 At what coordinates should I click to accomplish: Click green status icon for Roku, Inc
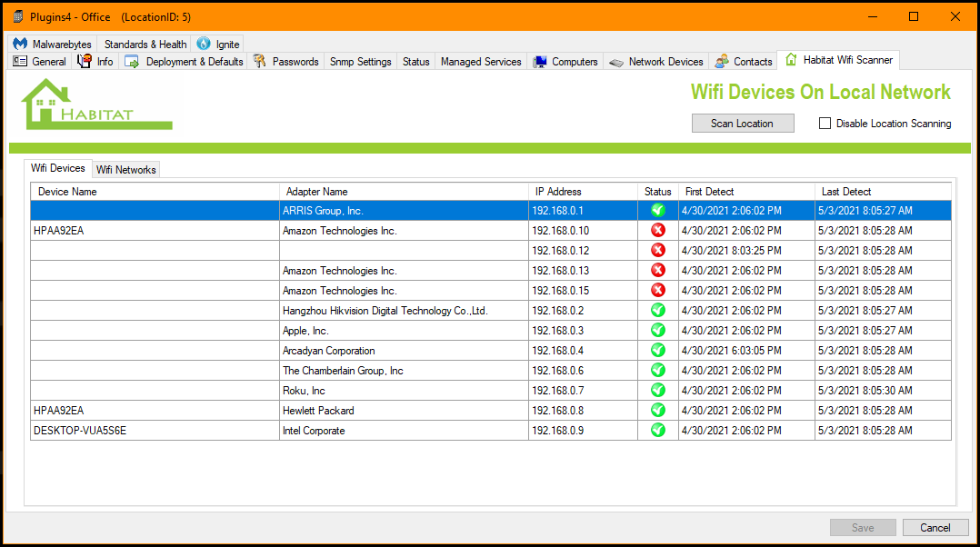tap(658, 391)
